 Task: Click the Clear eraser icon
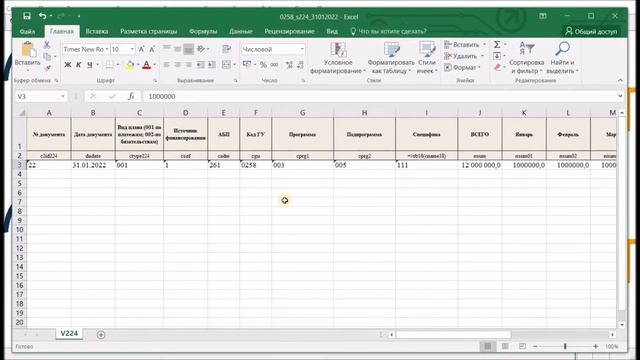[497, 67]
